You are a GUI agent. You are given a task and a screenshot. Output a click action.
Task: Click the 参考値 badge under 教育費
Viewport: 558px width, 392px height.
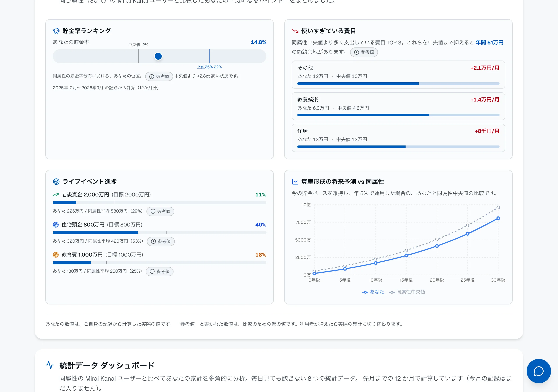(159, 272)
